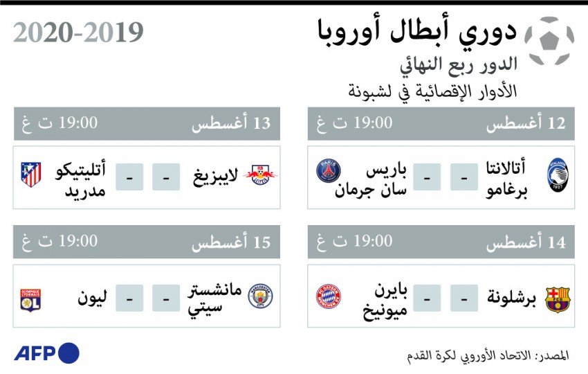Click the score box beside Leipzig's name

click(x=166, y=178)
